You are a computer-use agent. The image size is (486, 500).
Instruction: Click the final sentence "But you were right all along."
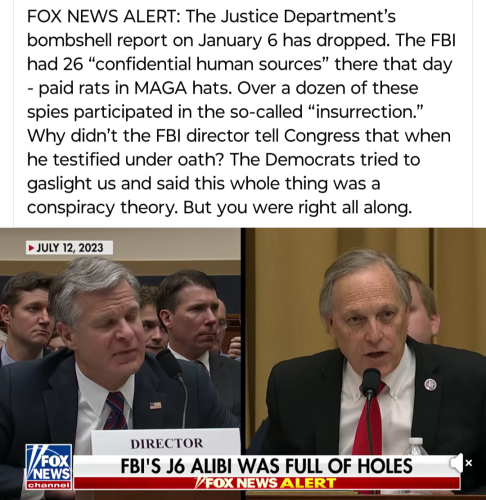298,207
